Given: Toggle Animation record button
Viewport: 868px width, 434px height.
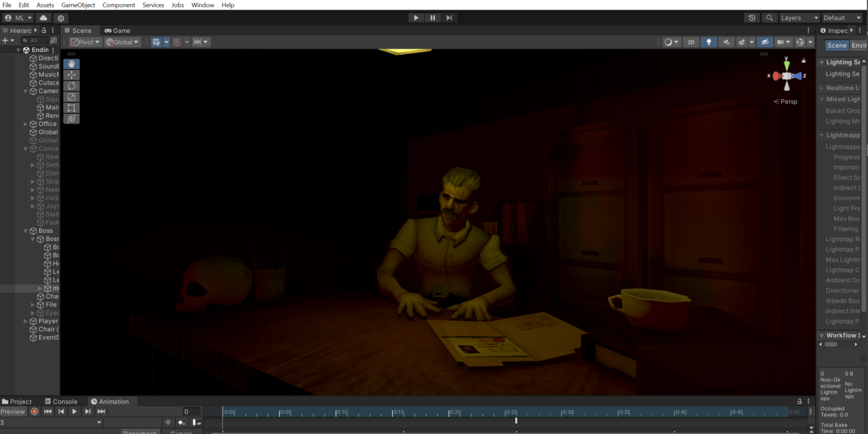Looking at the screenshot, I should point(34,411).
